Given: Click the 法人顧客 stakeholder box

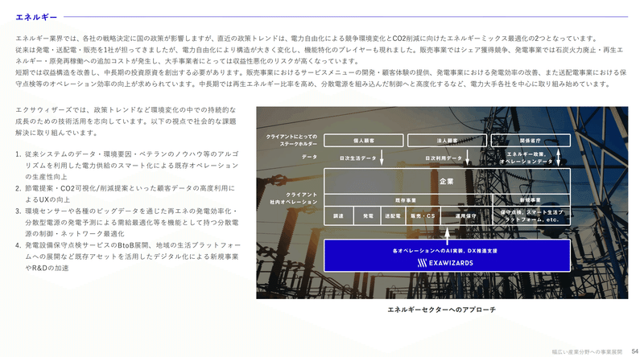Looking at the screenshot, I should [x=447, y=141].
